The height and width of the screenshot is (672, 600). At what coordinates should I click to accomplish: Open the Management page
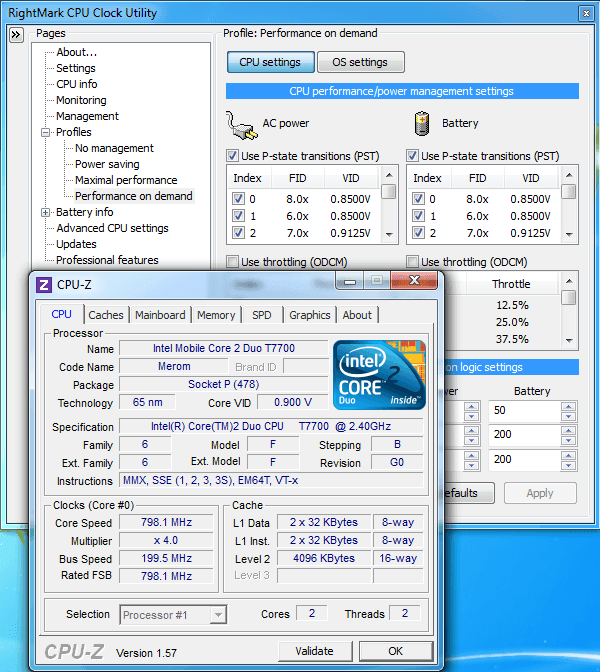(87, 116)
